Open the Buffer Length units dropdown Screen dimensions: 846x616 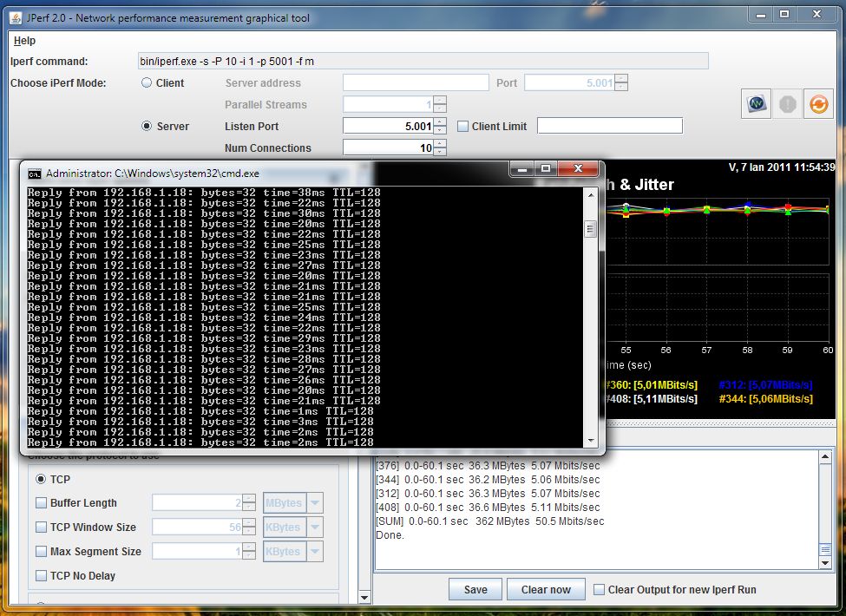click(314, 503)
